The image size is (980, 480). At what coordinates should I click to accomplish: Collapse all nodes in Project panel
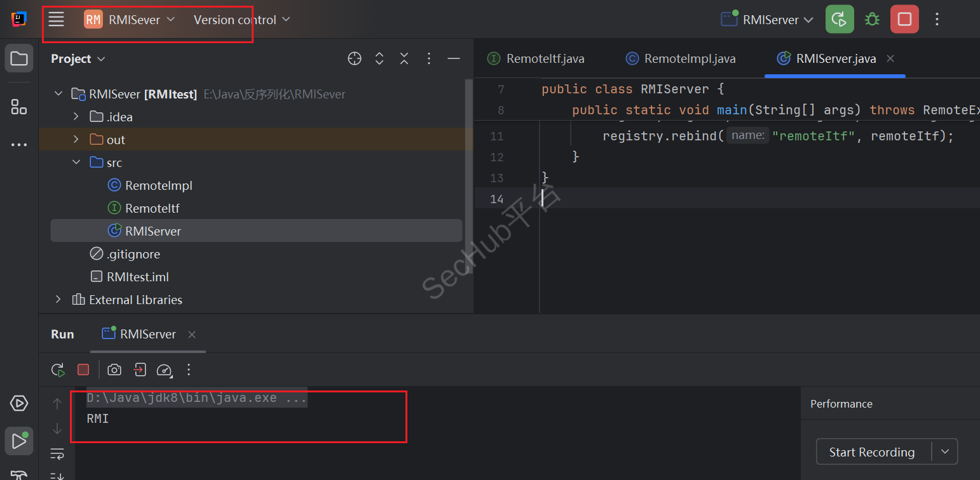(x=404, y=59)
